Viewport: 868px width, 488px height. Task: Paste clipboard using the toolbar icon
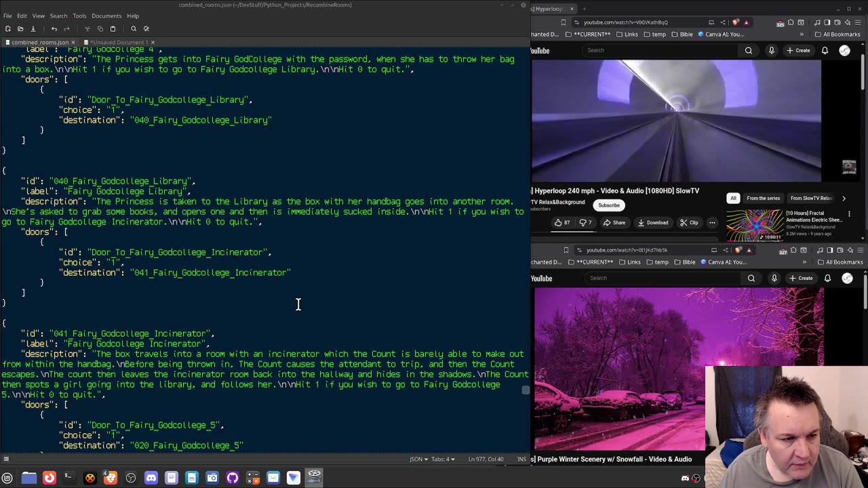pyautogui.click(x=113, y=28)
